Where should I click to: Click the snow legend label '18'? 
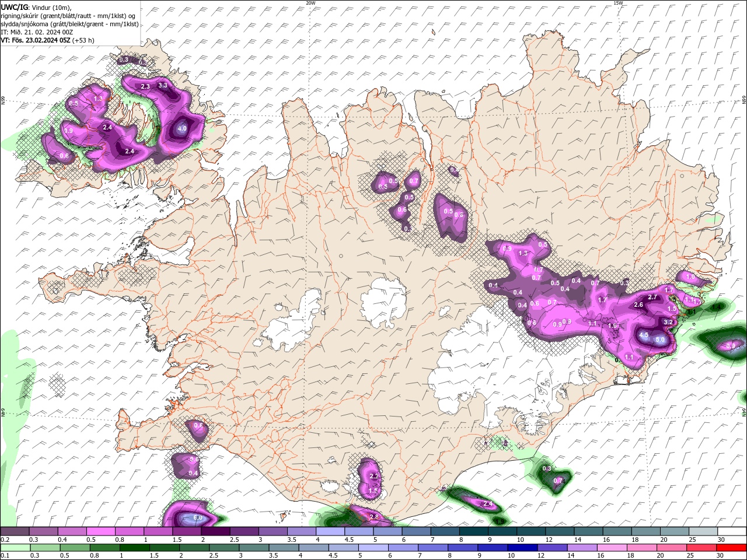coord(636,540)
